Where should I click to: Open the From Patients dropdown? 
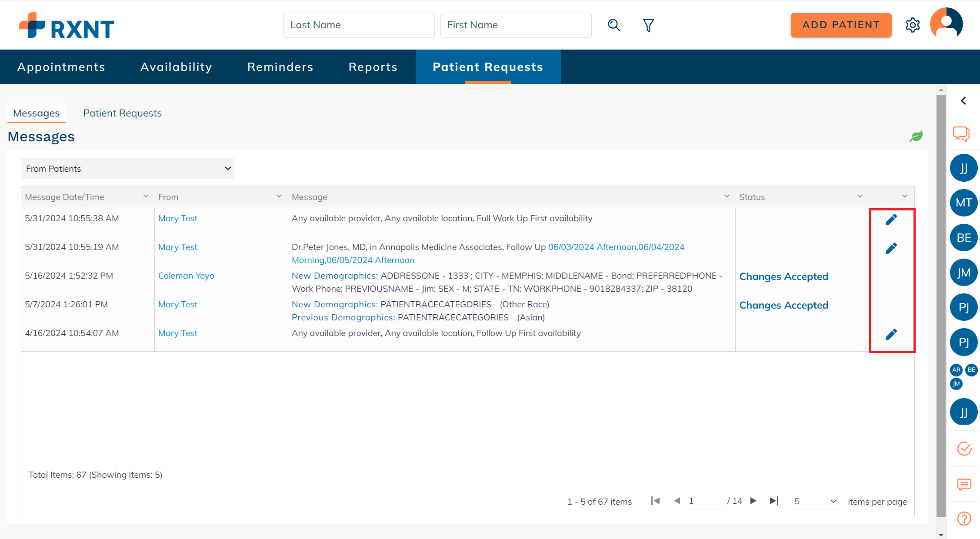point(128,169)
